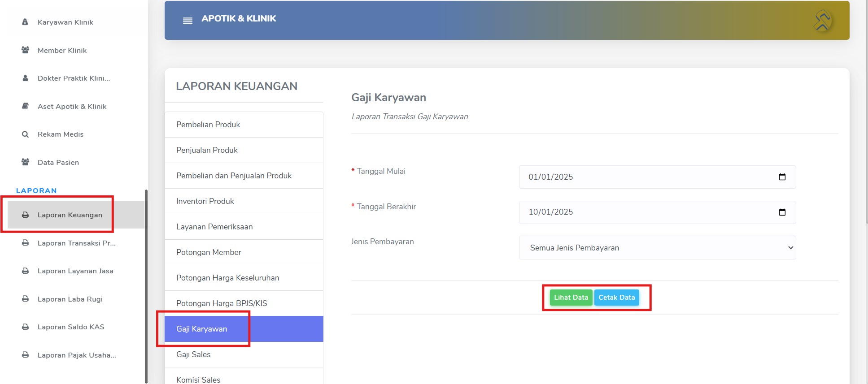Click the Laporan Pajak Usaha printer icon
This screenshot has height=384, width=868.
pyautogui.click(x=25, y=355)
